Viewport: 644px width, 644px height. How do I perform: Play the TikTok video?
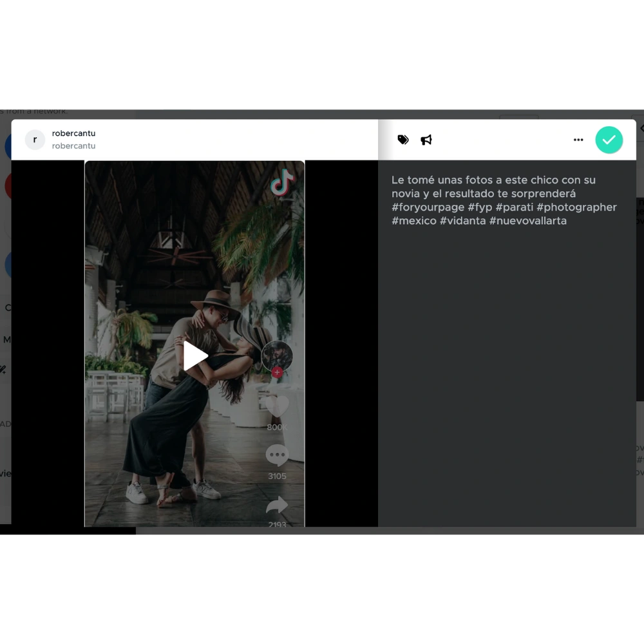click(x=195, y=355)
